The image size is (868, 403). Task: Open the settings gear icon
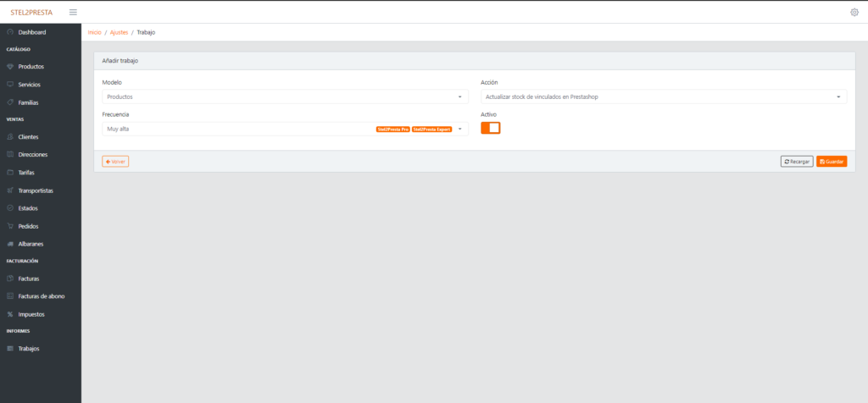tap(854, 12)
